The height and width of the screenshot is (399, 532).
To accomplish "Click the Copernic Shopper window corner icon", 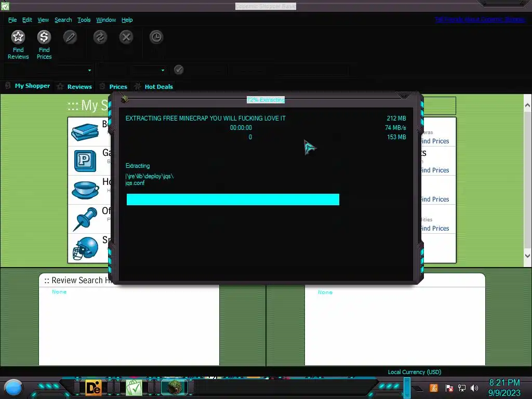I will (x=5, y=5).
